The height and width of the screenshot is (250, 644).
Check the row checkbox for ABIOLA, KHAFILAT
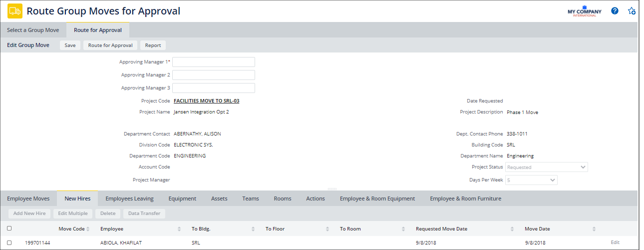click(9, 242)
